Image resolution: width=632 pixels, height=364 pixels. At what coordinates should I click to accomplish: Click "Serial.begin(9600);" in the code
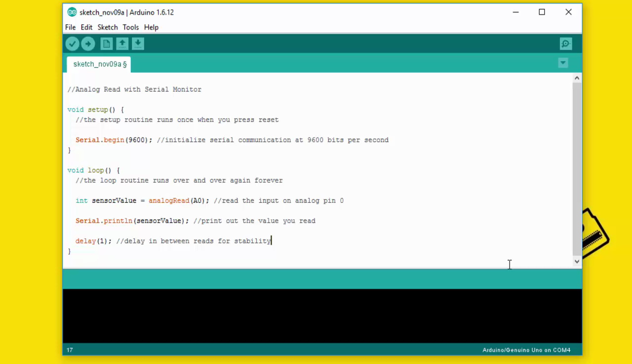click(x=114, y=140)
